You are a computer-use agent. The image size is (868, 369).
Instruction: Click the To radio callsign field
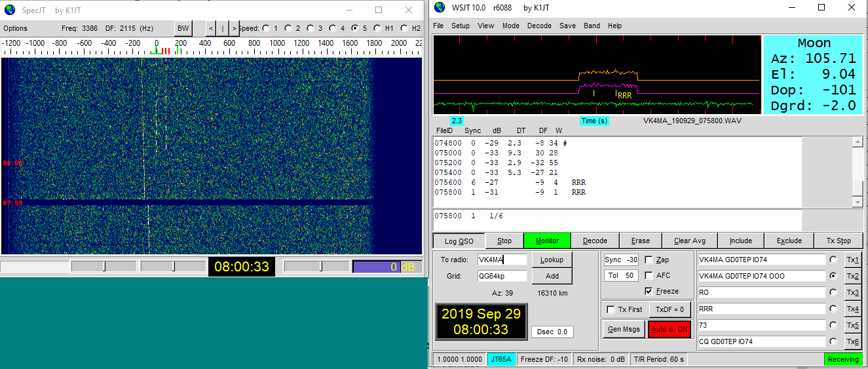(x=502, y=260)
